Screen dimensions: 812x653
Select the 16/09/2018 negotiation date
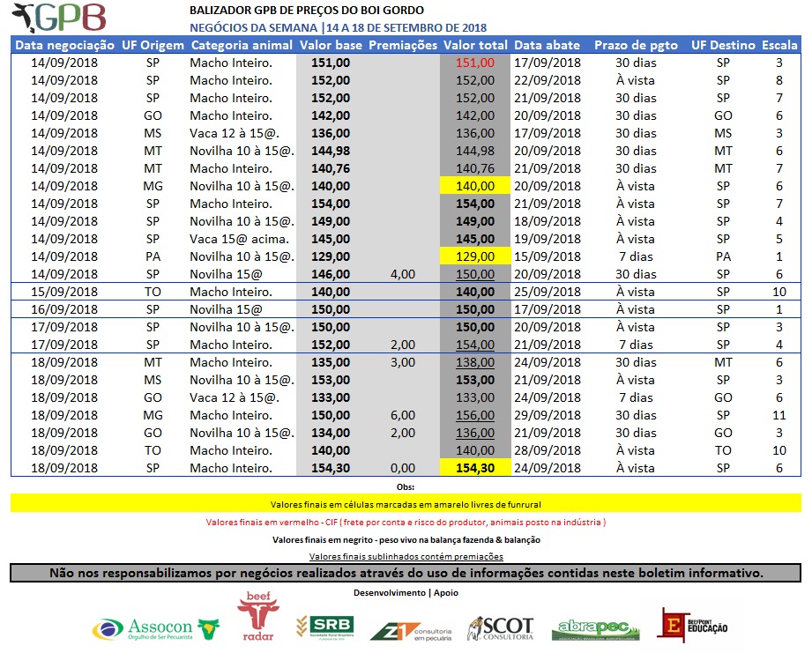pos(64,309)
